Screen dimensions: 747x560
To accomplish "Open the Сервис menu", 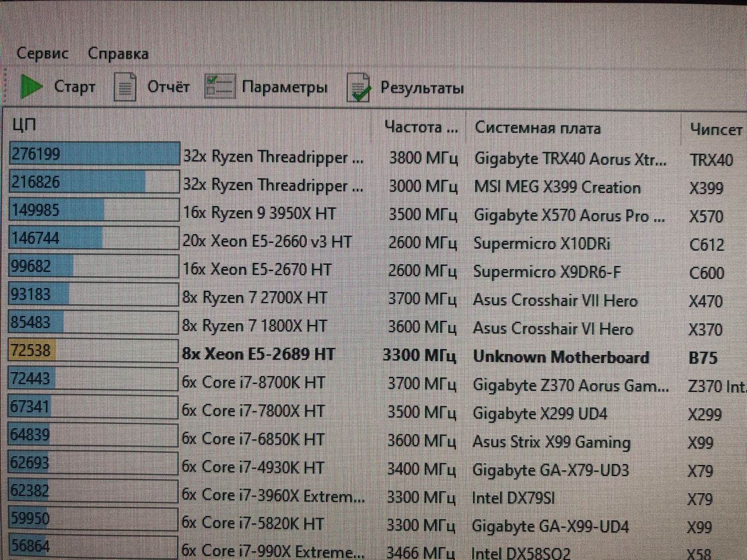I will click(42, 53).
